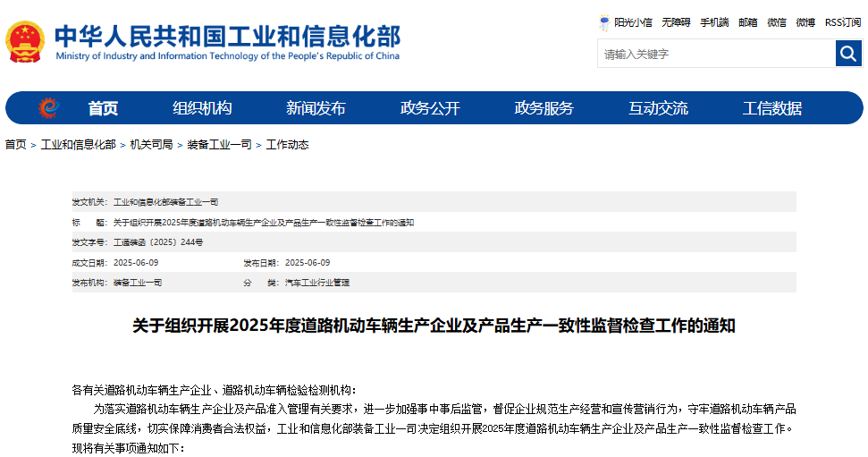Open the 新闻发布 navigation menu
The height and width of the screenshot is (457, 868).
pos(316,108)
